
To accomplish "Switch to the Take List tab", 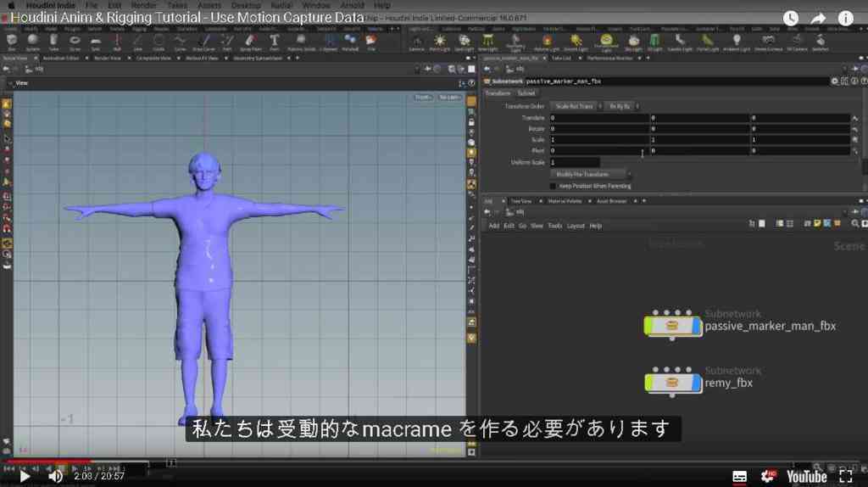I will [x=561, y=59].
